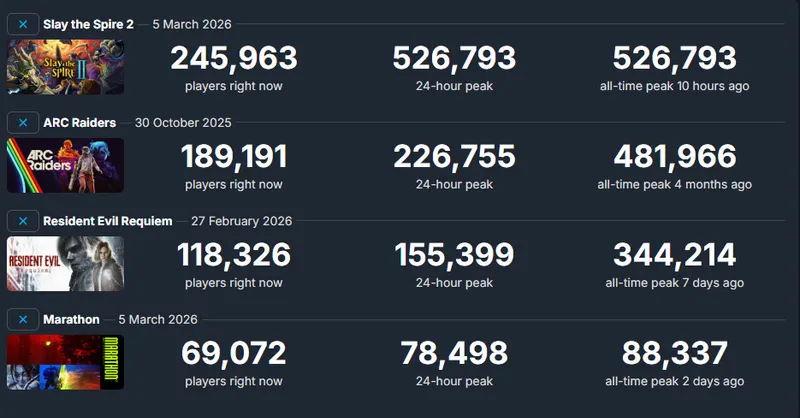Remove ARC Raiders with its X button
Screen dimensions: 800x418
click(x=23, y=123)
